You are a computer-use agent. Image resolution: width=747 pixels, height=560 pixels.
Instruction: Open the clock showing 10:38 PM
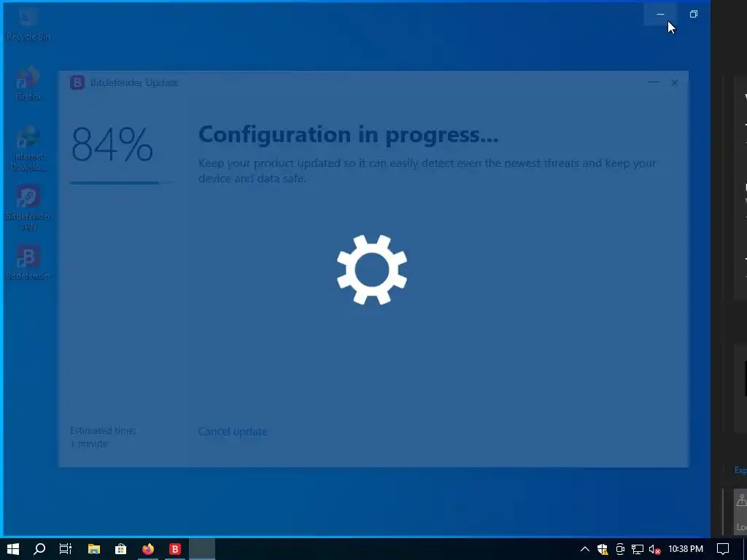click(x=686, y=549)
